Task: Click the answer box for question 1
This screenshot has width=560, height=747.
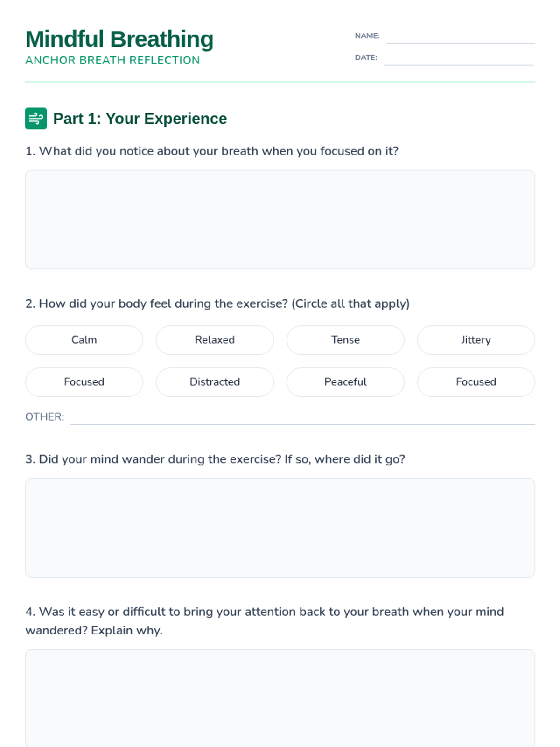Action: pos(280,219)
